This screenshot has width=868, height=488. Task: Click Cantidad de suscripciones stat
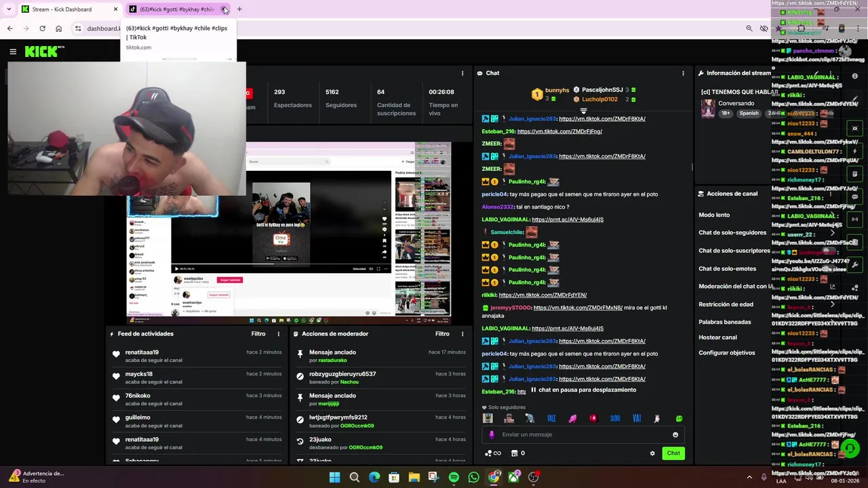(x=396, y=102)
